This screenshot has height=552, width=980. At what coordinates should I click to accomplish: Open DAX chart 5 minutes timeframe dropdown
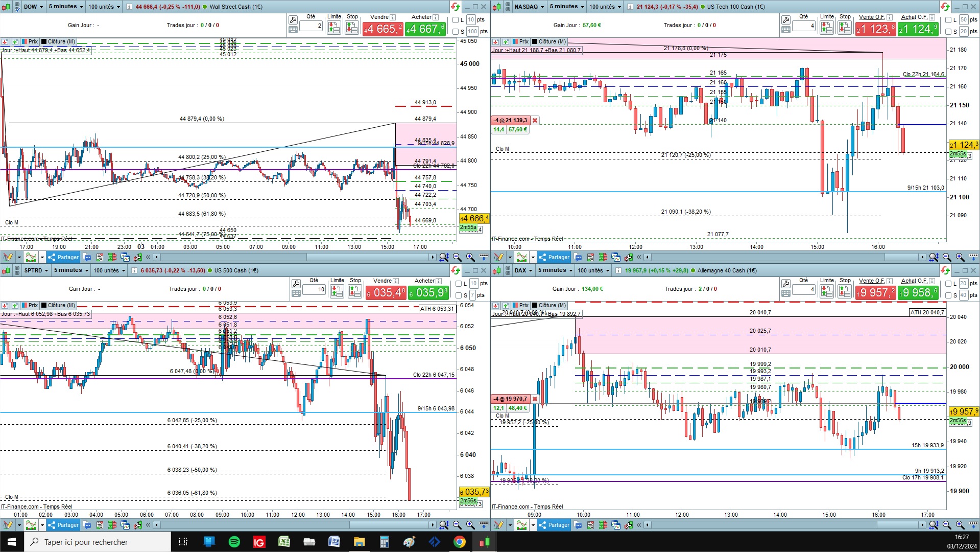coord(555,270)
